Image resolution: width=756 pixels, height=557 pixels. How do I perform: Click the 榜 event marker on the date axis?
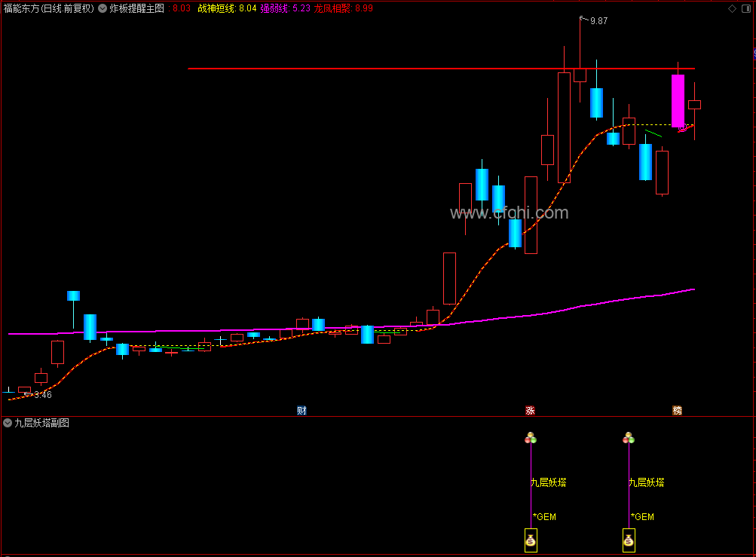click(x=678, y=410)
